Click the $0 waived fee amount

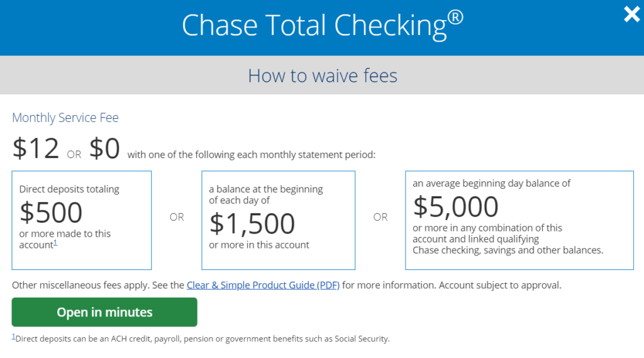click(x=104, y=148)
